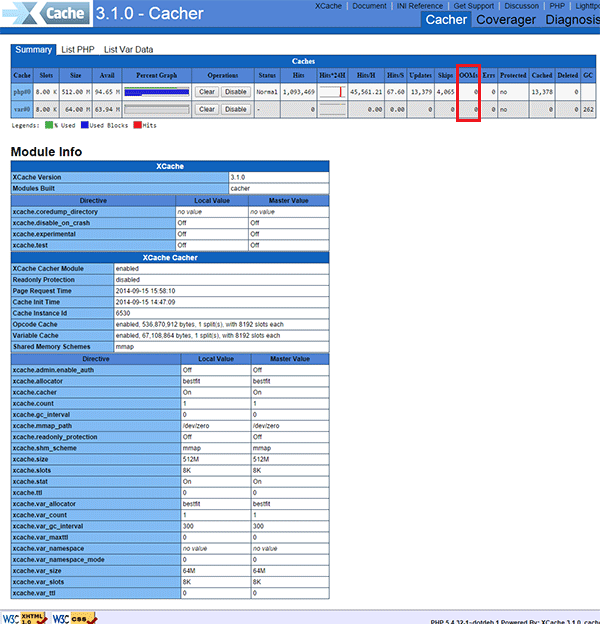Select the xcache.var_size local value 64M
Image resolution: width=600 pixels, height=624 pixels.
tap(189, 571)
